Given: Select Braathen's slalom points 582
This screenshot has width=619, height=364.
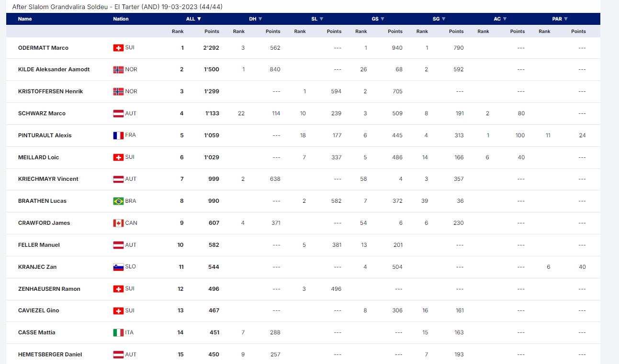Looking at the screenshot, I should pos(337,201).
